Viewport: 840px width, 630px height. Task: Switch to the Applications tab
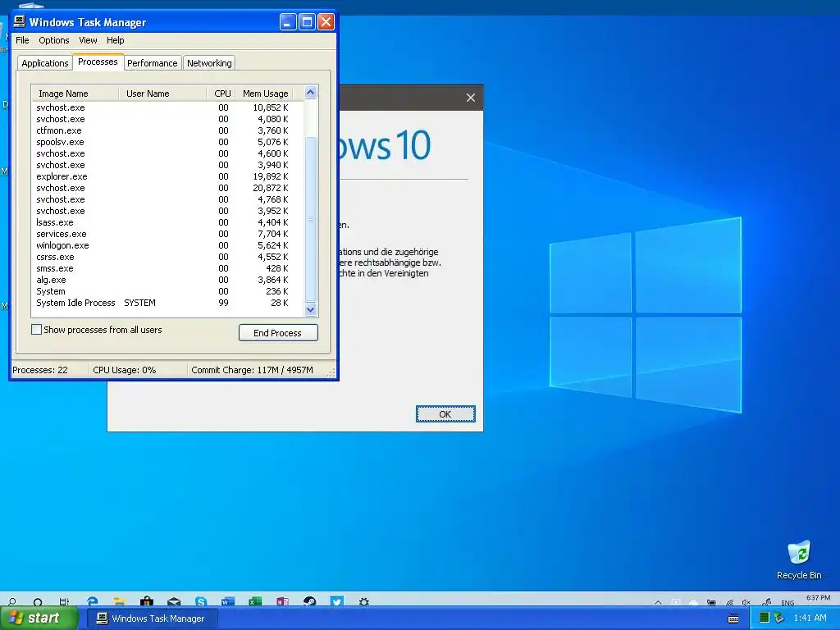(45, 63)
